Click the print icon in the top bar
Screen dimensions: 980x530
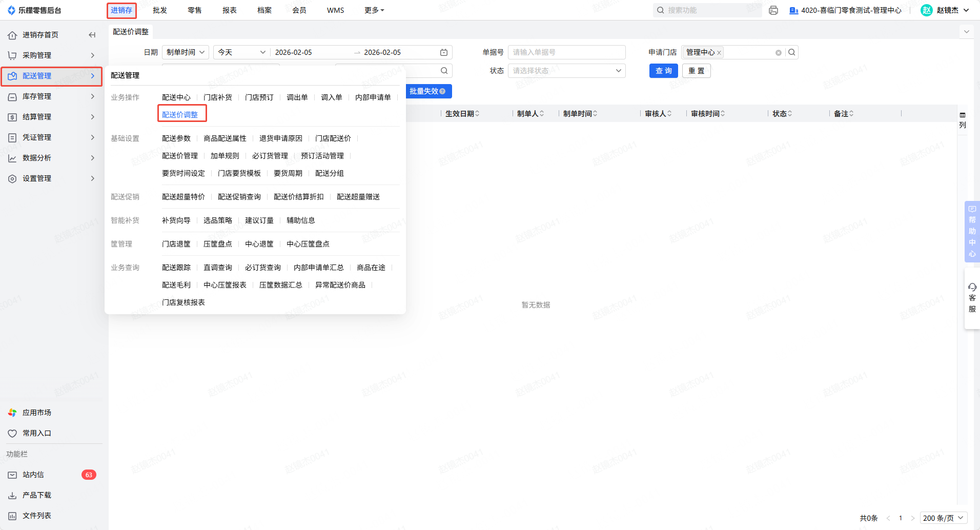(773, 10)
